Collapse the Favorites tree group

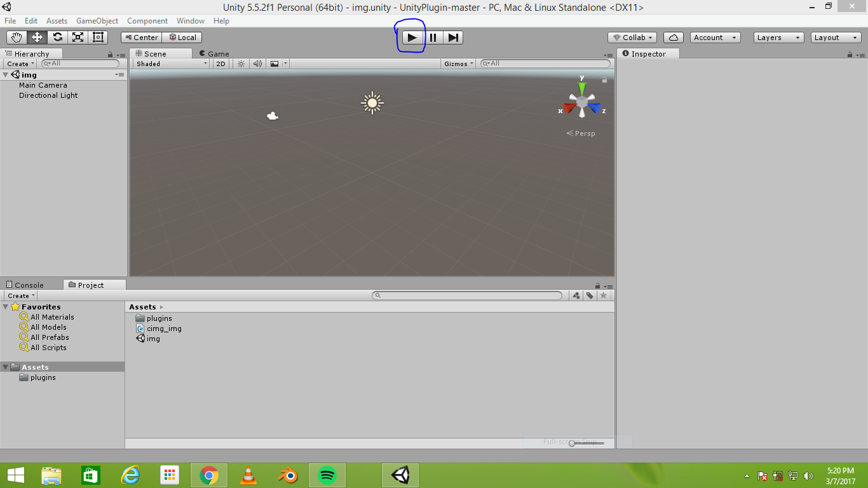coord(6,307)
